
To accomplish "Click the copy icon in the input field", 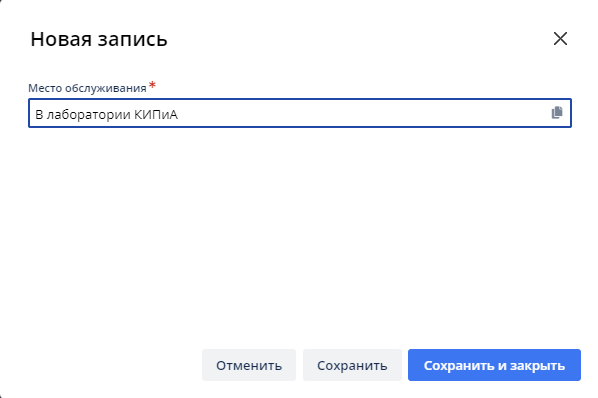I will [557, 112].
